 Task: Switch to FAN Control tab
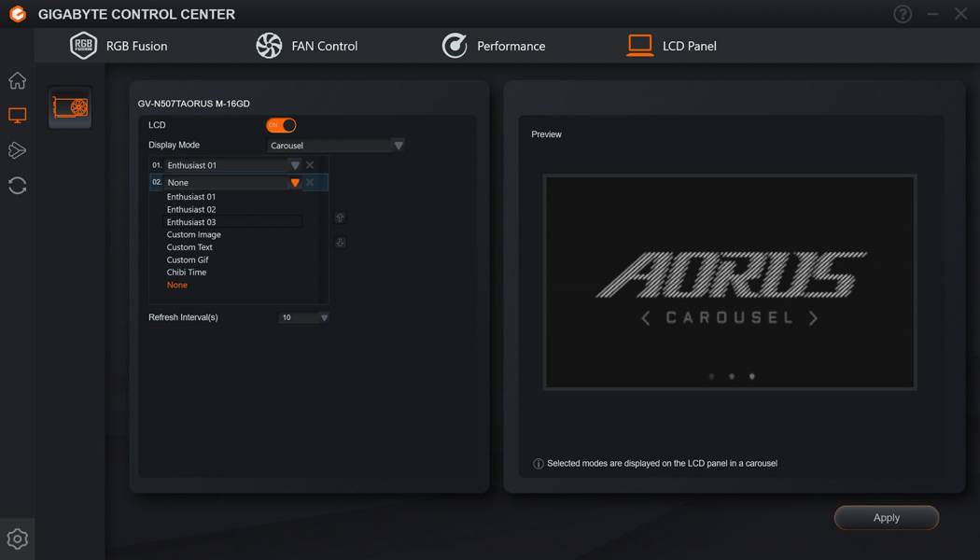tap(307, 46)
